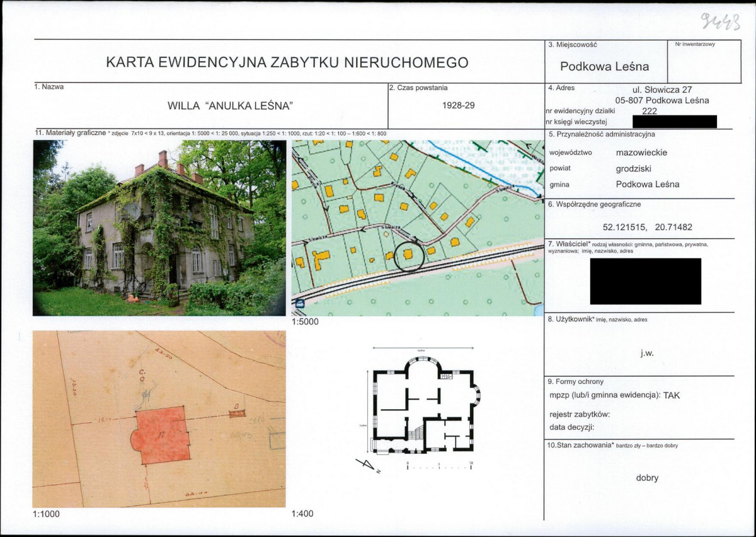
Task: Click the scale bar under the floor plan
Action: 439,467
